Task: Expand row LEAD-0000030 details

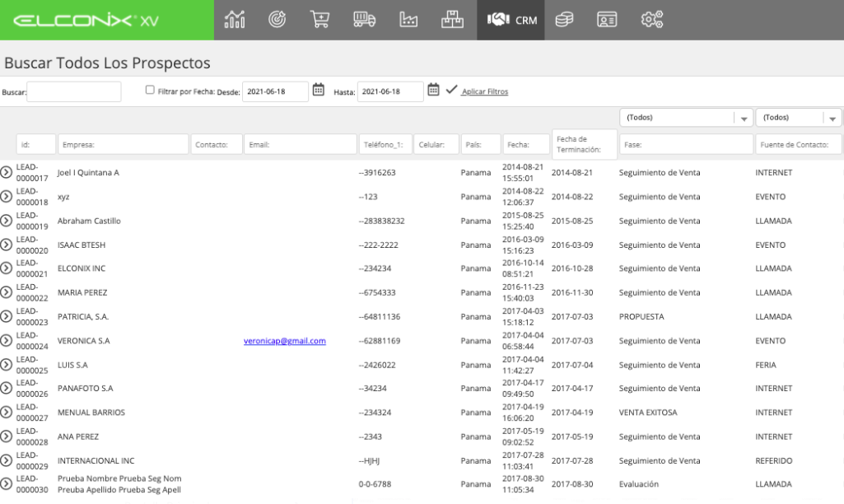Action: [x=6, y=483]
